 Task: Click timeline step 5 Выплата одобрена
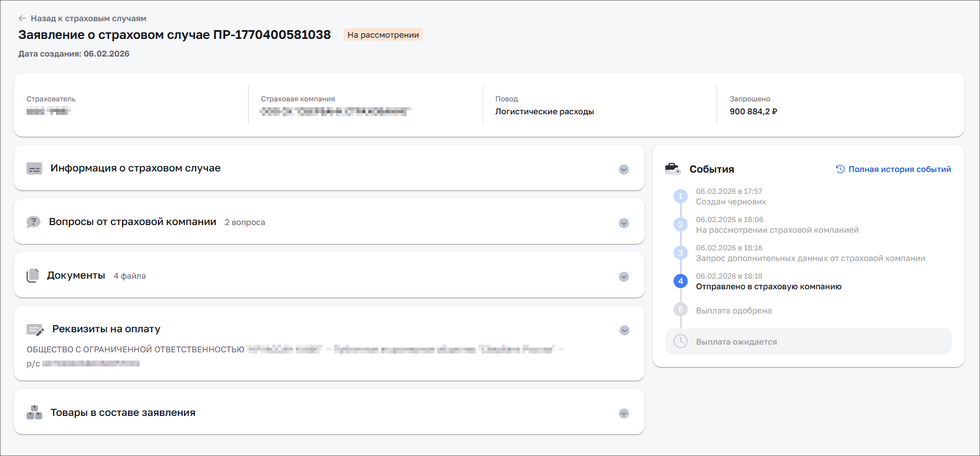pos(733,310)
